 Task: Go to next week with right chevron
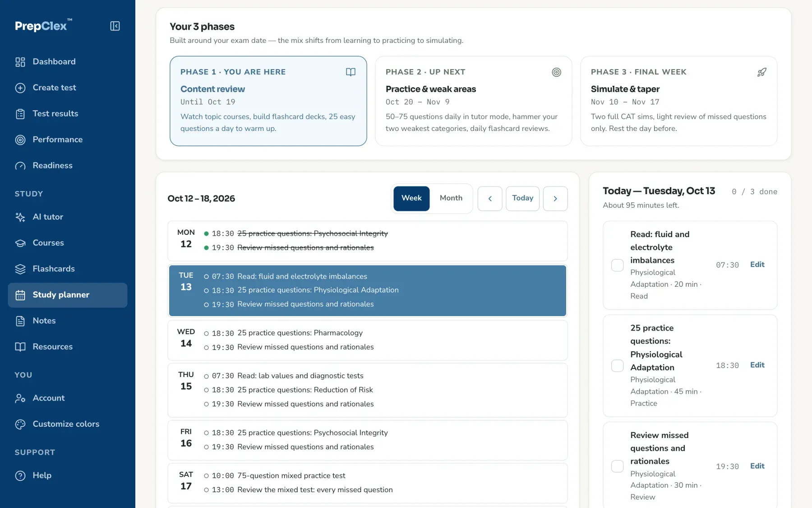555,199
